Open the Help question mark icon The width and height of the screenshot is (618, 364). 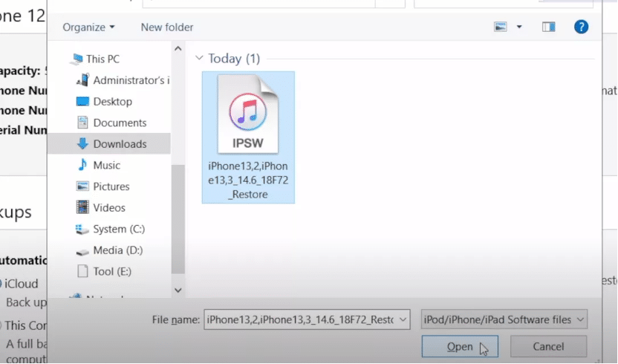(x=581, y=27)
